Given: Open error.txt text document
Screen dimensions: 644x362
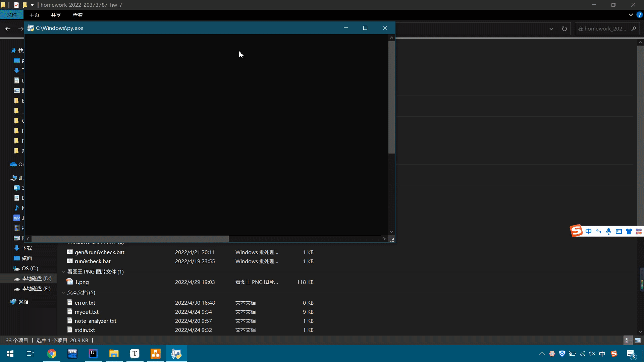Looking at the screenshot, I should tap(85, 302).
